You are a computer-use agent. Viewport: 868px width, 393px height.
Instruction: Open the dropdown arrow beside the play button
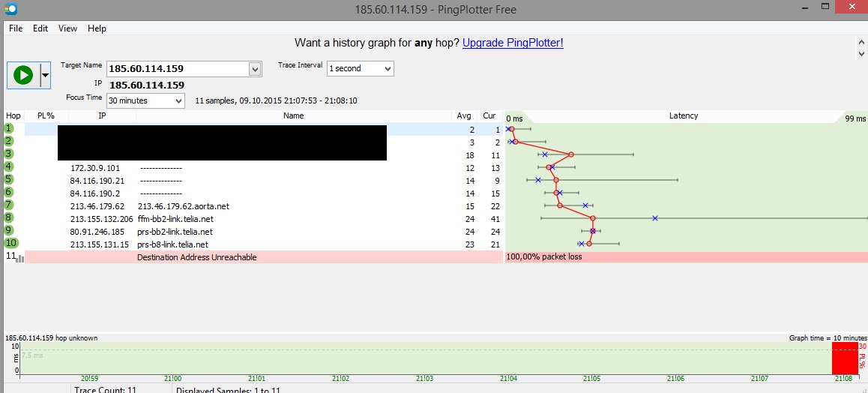(x=45, y=75)
